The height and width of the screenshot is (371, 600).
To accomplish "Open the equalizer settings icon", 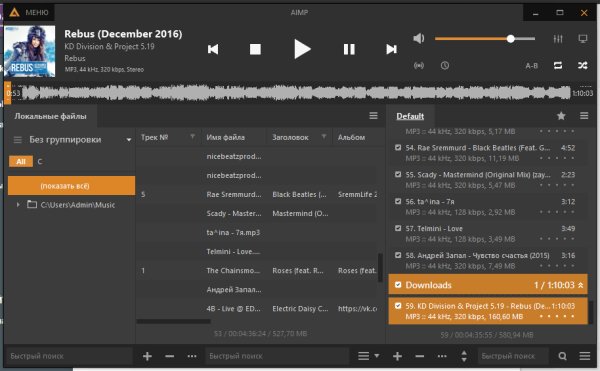I will coord(558,39).
